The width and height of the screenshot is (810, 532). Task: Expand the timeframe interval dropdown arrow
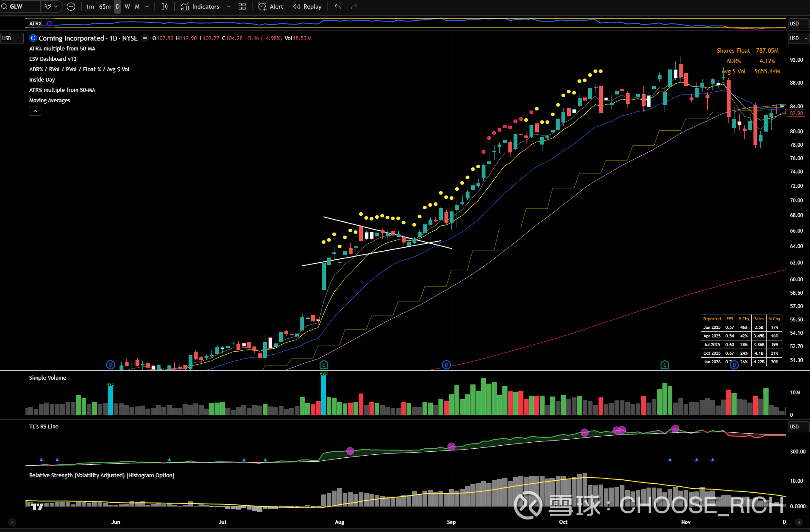tap(147, 6)
